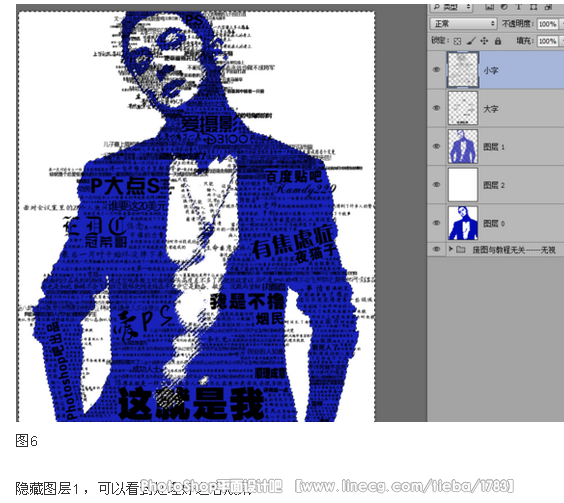This screenshot has height=503, width=564.
Task: Click the 座图与教程无关 group name
Action: point(514,250)
